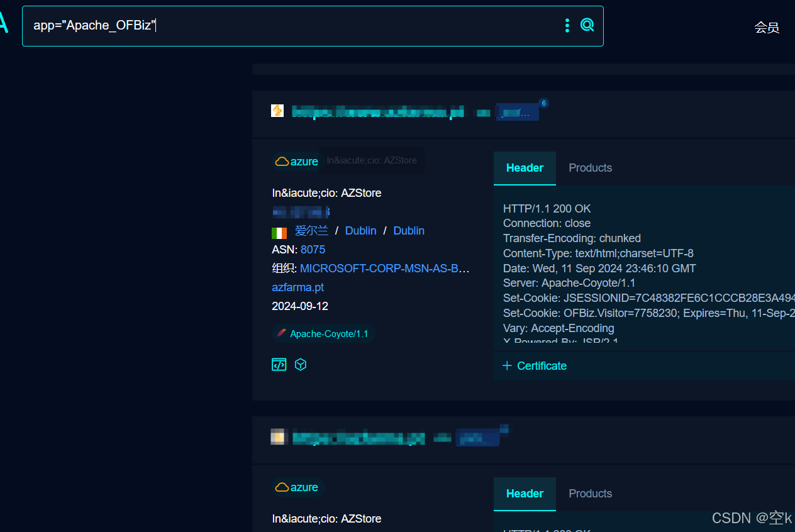Open the three-dot search options menu
The image size is (795, 532).
pos(567,25)
